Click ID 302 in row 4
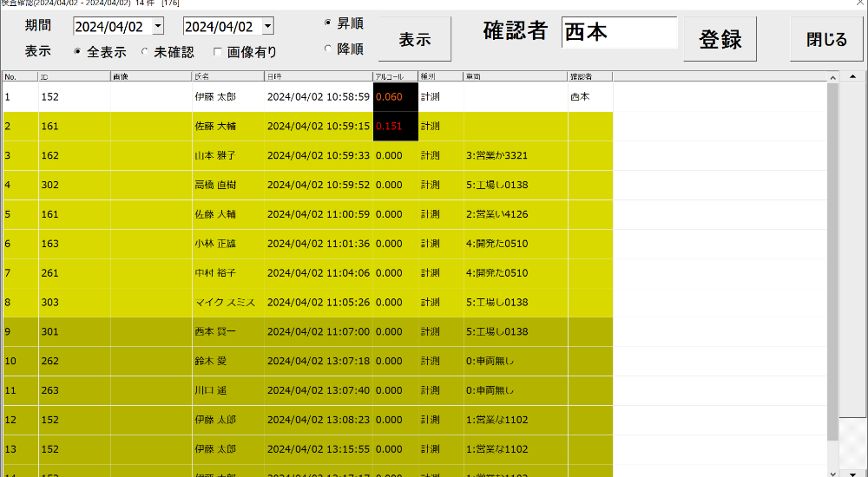The image size is (868, 477). pos(49,185)
